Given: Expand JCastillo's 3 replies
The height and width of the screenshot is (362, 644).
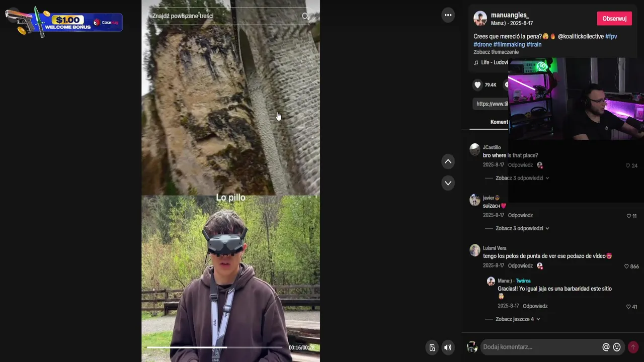Looking at the screenshot, I should 522,178.
